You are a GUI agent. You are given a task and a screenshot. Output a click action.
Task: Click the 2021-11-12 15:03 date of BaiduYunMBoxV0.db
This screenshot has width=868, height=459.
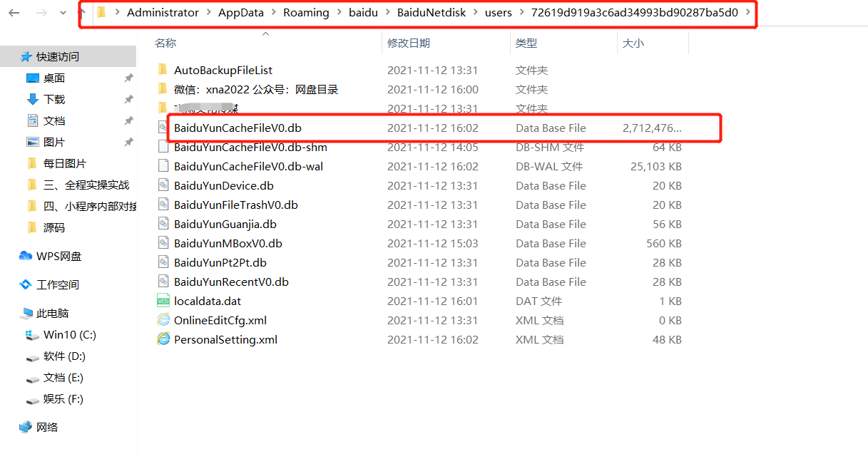click(433, 243)
